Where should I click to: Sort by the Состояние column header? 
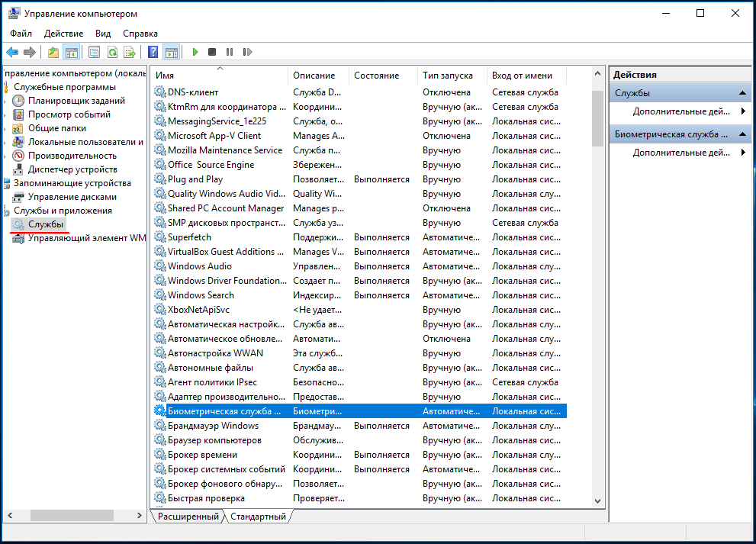[x=383, y=76]
